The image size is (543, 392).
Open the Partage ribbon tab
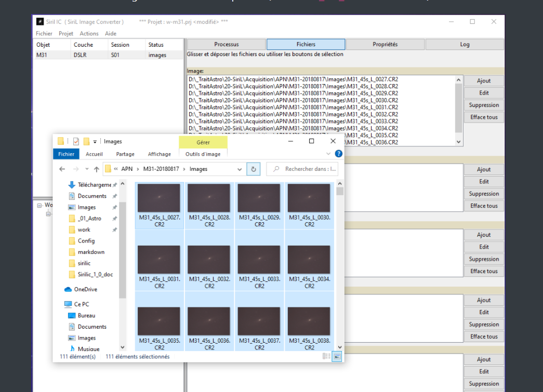(x=125, y=154)
